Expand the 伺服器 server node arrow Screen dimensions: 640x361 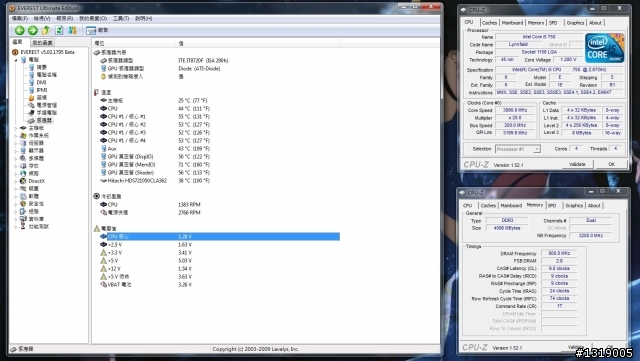(16, 143)
